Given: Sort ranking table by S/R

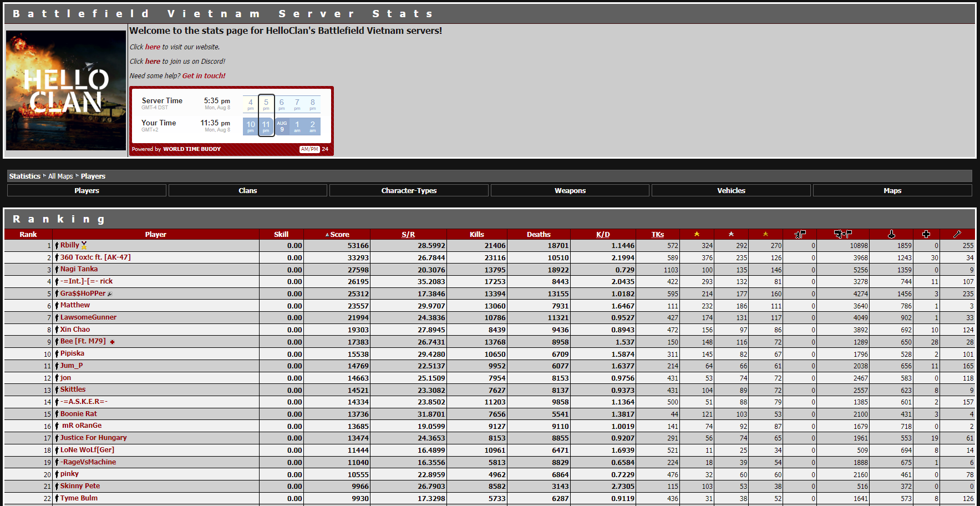Looking at the screenshot, I should click(x=408, y=235).
